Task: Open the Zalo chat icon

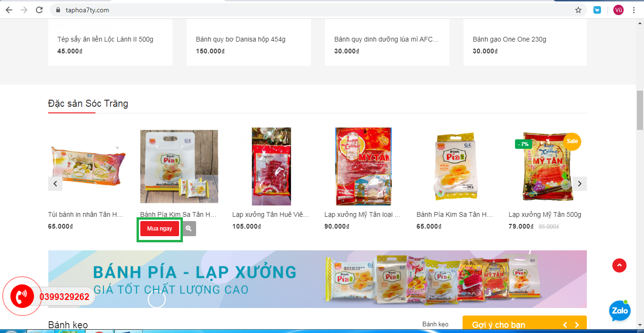Action: pos(620,311)
